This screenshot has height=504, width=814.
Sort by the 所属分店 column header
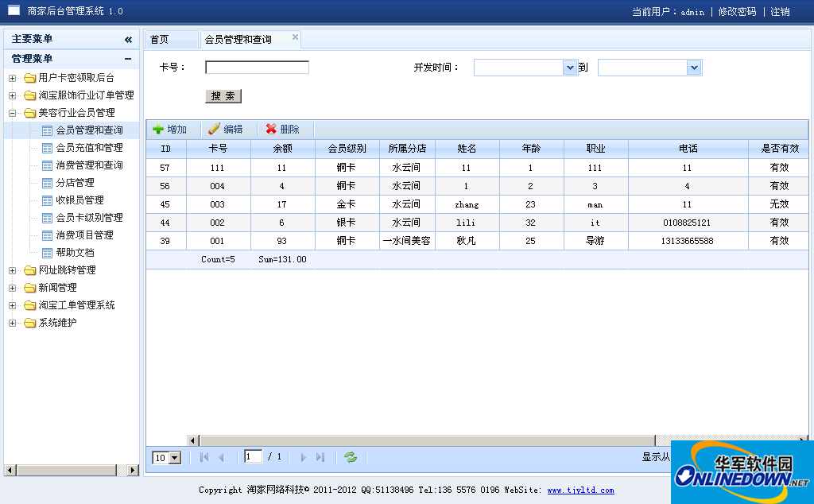407,149
